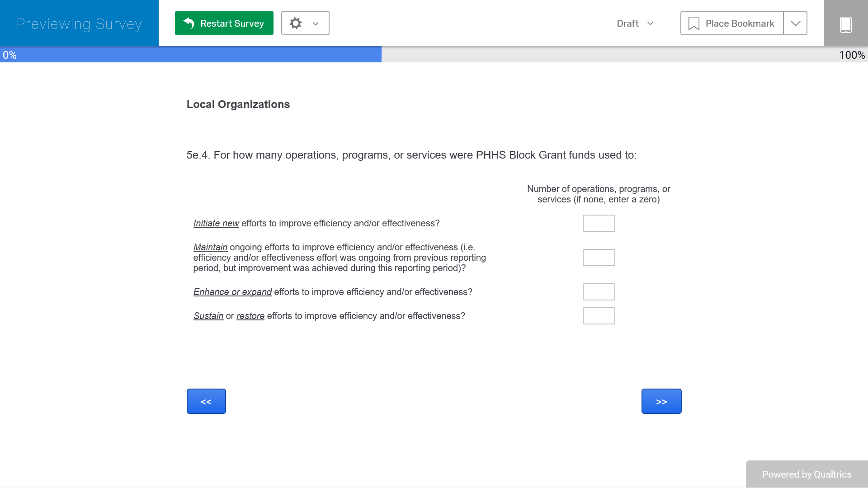
Task: Click the 100% progress label
Action: tap(851, 55)
